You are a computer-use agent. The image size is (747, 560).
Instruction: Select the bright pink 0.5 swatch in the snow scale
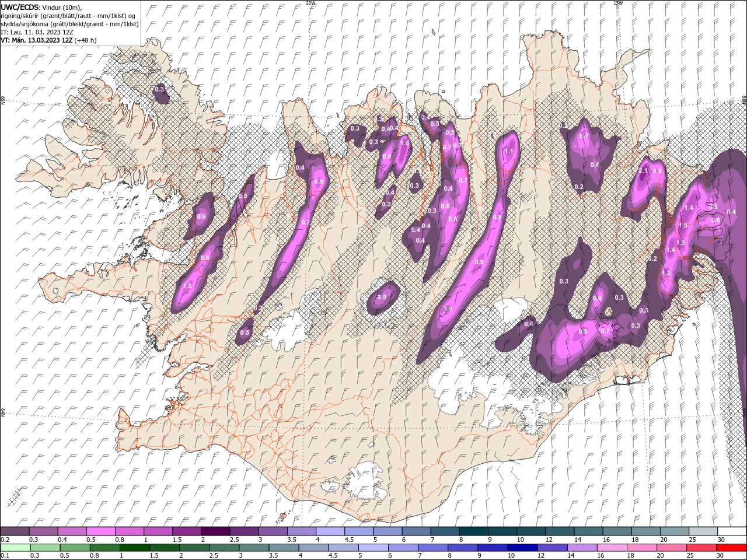pyautogui.click(x=101, y=531)
